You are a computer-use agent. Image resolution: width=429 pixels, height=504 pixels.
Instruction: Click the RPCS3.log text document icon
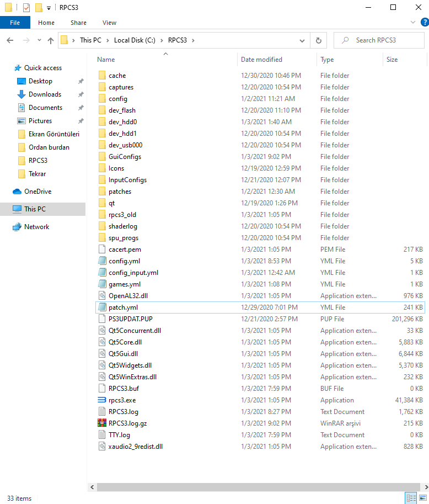pyautogui.click(x=102, y=411)
